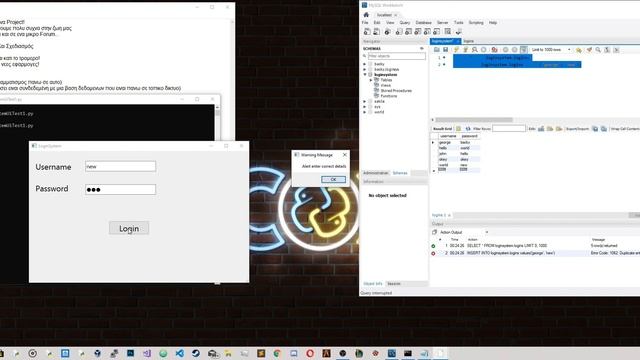Click the query editor horizontal scrollbar
This screenshot has height=360, width=640.
(x=473, y=120)
